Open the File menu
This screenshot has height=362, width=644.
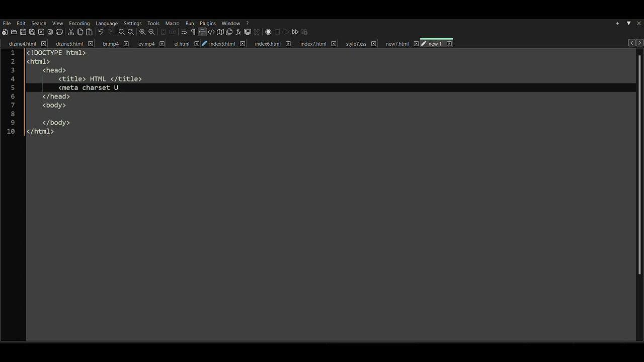(7, 23)
